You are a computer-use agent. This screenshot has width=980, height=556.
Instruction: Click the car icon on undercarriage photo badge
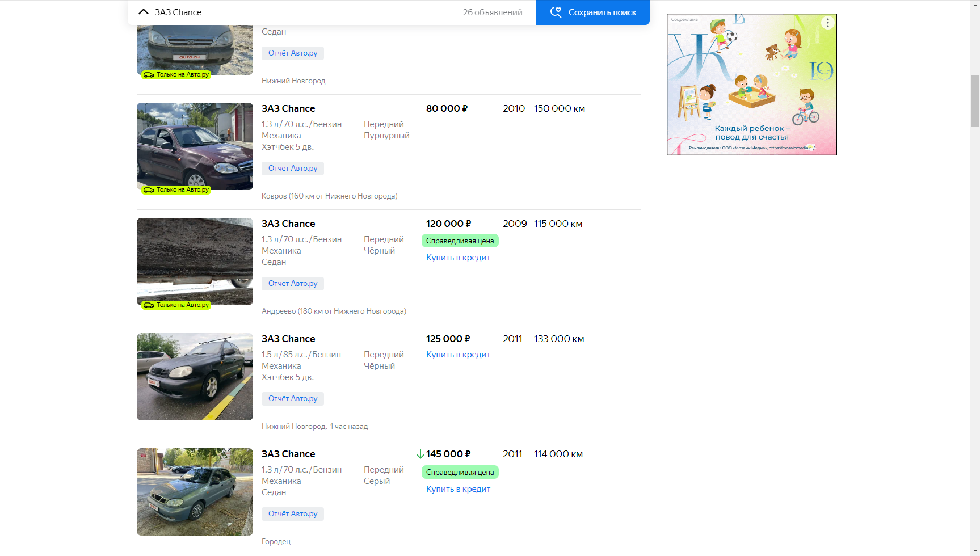pos(149,305)
